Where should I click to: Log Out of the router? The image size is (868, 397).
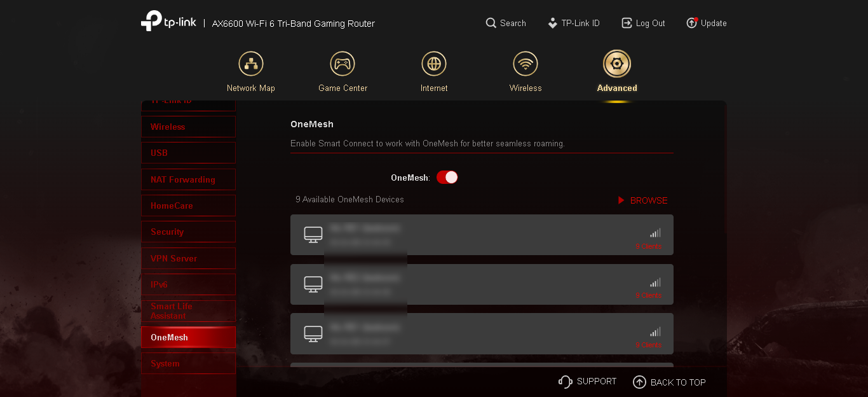click(x=643, y=23)
